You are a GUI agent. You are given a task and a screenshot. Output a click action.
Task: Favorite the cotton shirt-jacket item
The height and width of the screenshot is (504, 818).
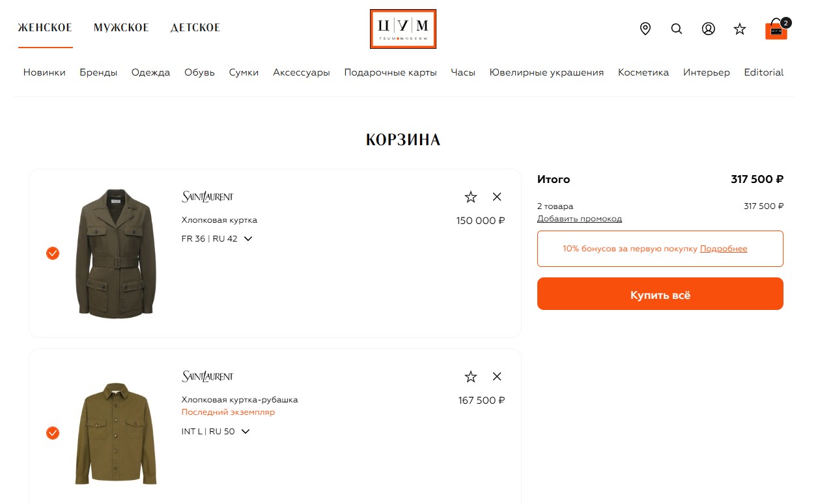click(471, 376)
